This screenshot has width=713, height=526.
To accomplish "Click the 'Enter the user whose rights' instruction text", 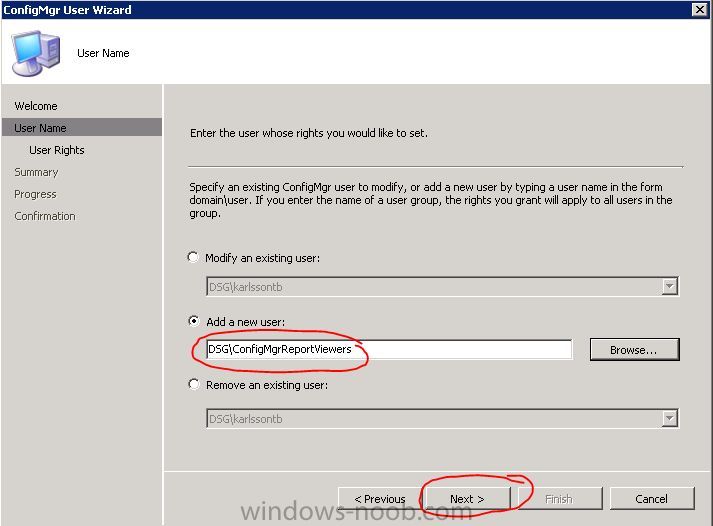I will click(x=309, y=133).
